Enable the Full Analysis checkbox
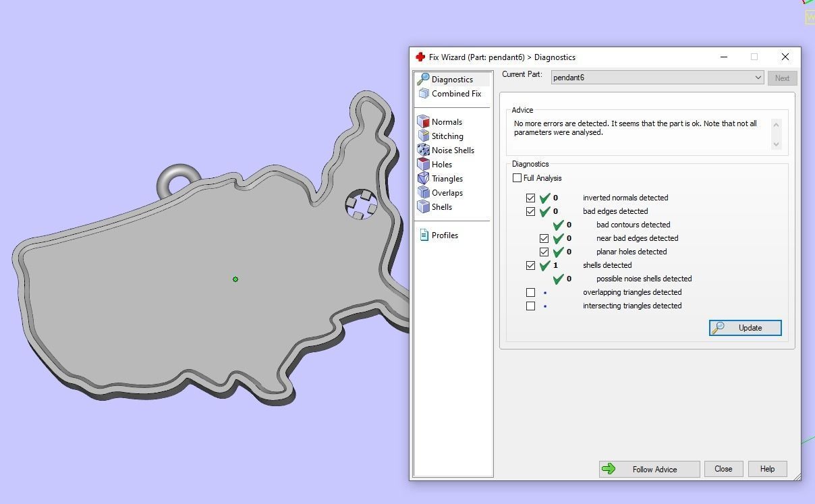The width and height of the screenshot is (815, 504). (517, 178)
